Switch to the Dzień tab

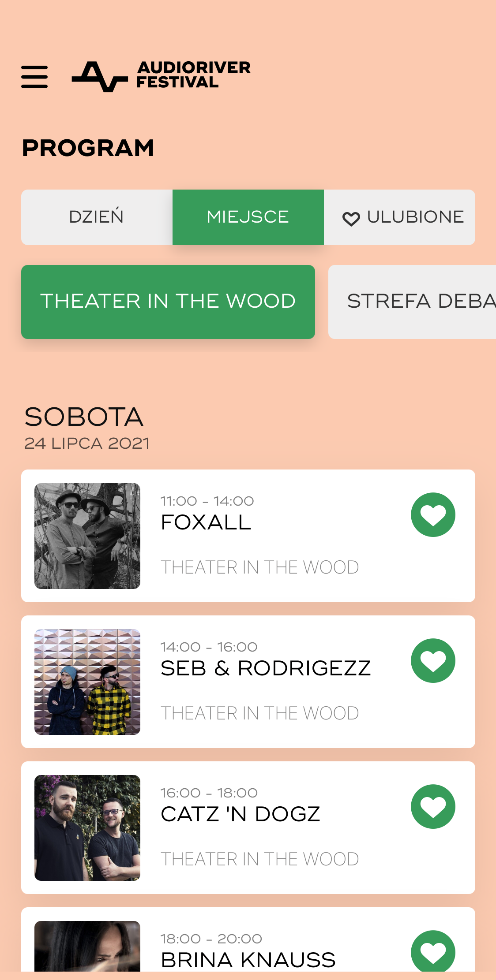click(x=97, y=217)
